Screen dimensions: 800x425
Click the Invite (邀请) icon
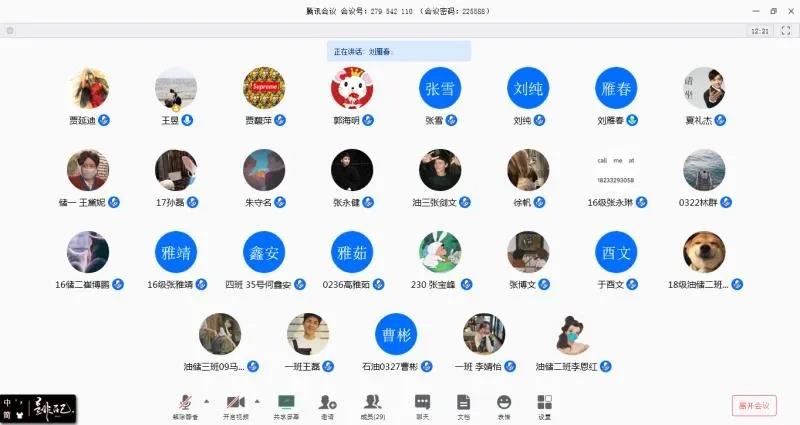327,404
